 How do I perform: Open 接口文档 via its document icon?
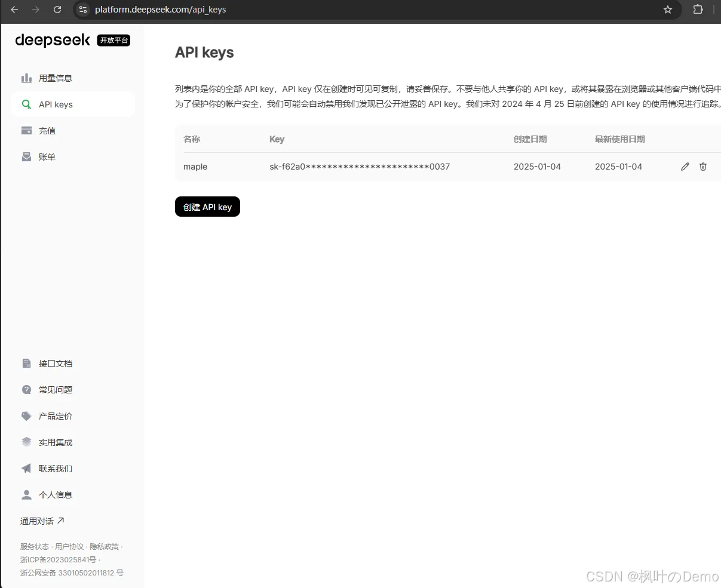(x=26, y=363)
